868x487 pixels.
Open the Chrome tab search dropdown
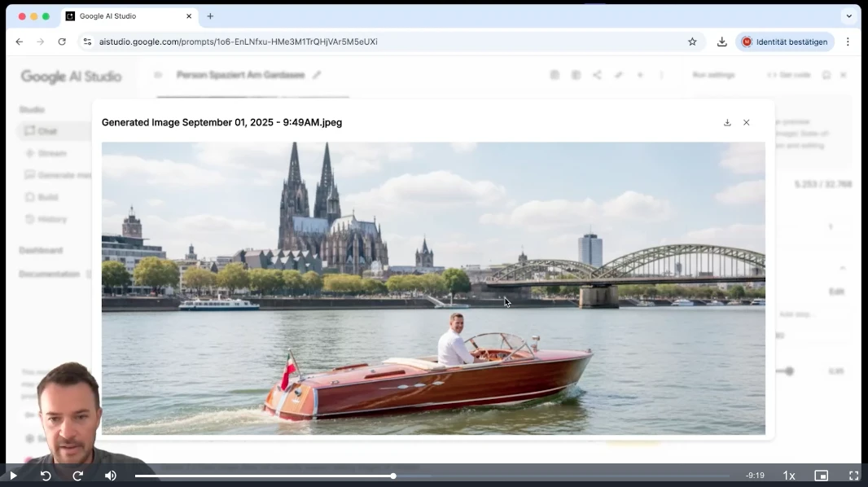[848, 16]
